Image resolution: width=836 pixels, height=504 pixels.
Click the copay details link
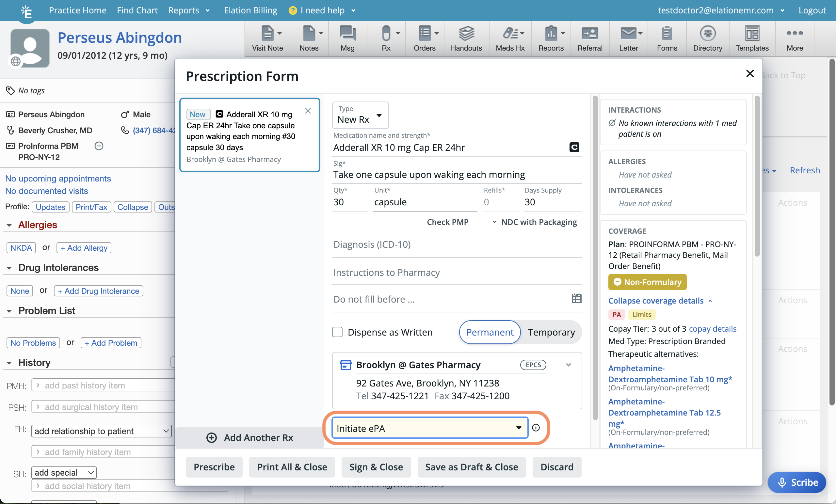pos(713,329)
